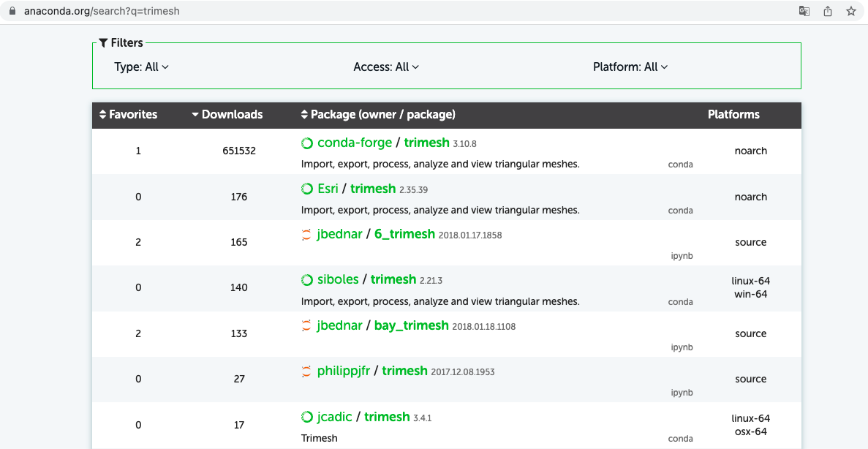The width and height of the screenshot is (868, 449).
Task: Click the Filters header label
Action: click(x=121, y=42)
